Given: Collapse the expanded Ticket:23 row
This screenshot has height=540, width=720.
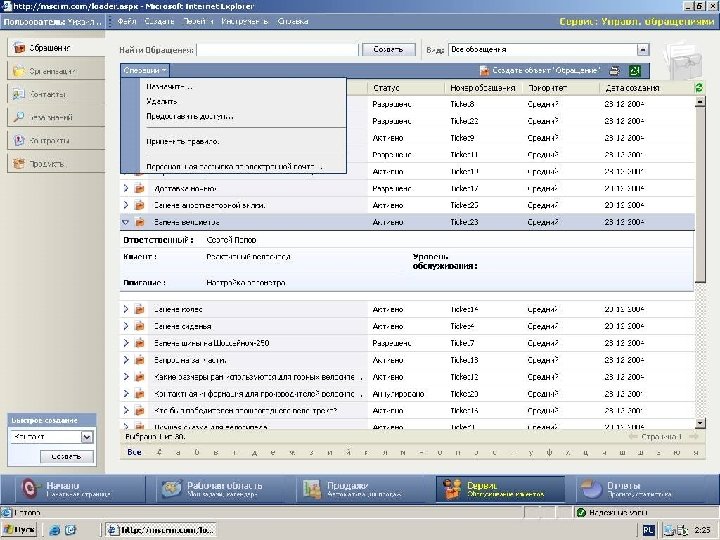Looking at the screenshot, I should [x=126, y=222].
